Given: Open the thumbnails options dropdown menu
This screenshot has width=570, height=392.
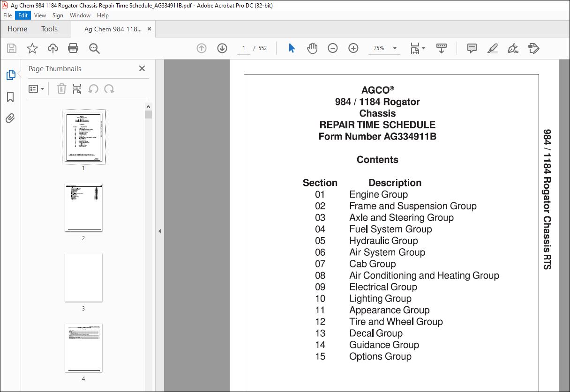Looking at the screenshot, I should pos(37,89).
